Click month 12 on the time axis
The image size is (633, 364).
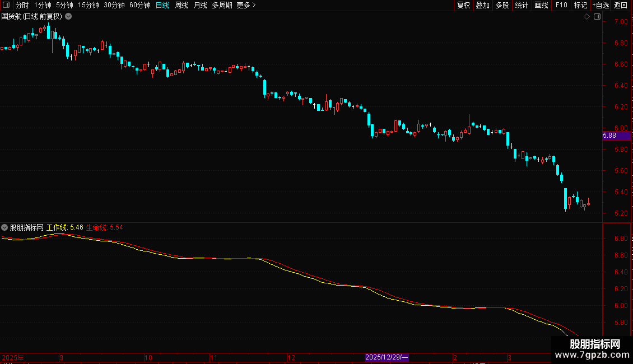(x=291, y=357)
